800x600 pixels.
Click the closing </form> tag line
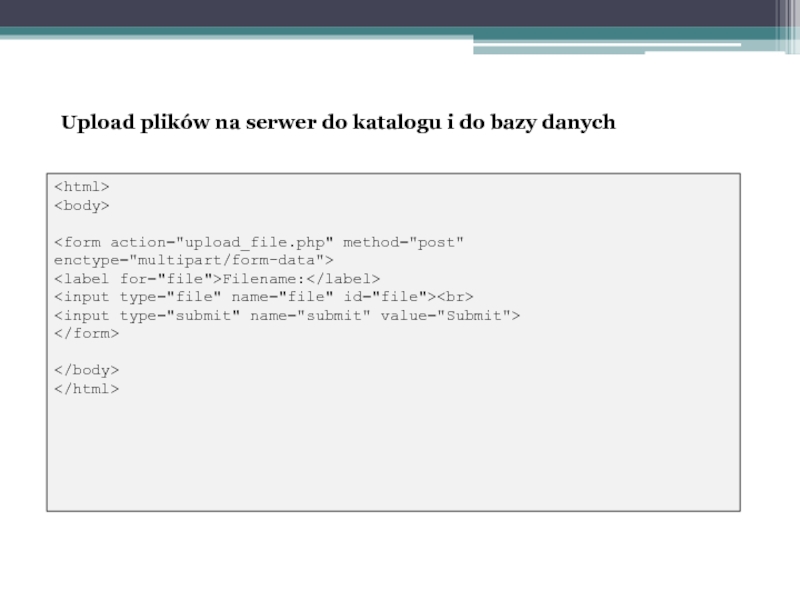[x=86, y=334]
